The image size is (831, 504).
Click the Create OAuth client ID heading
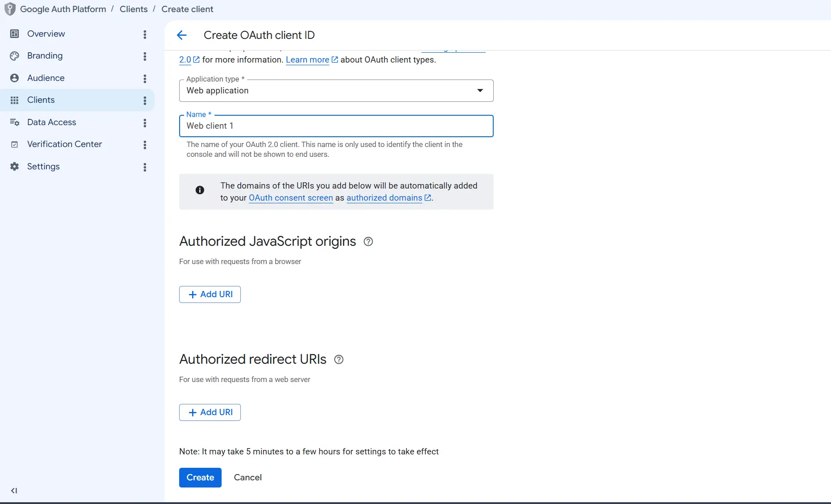tap(259, 35)
